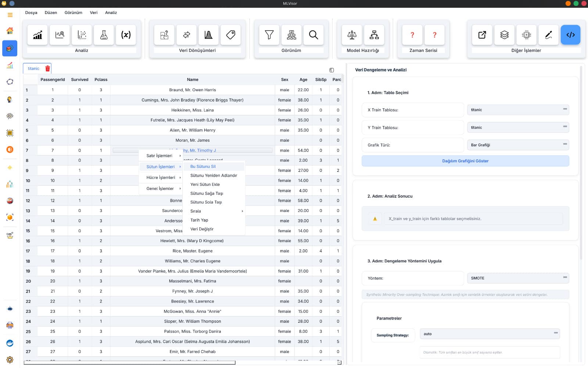Click the Hücre İşlemleri menu entry
The width and height of the screenshot is (588, 368).
click(x=161, y=177)
